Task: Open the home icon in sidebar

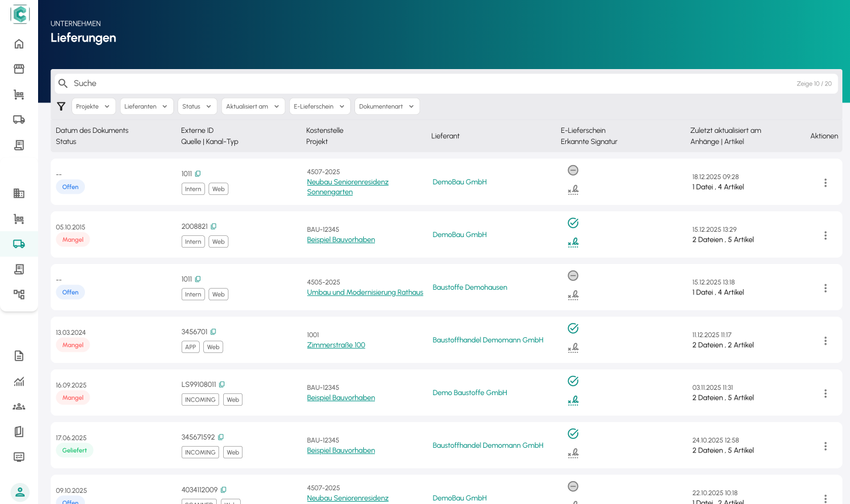Action: 19,44
